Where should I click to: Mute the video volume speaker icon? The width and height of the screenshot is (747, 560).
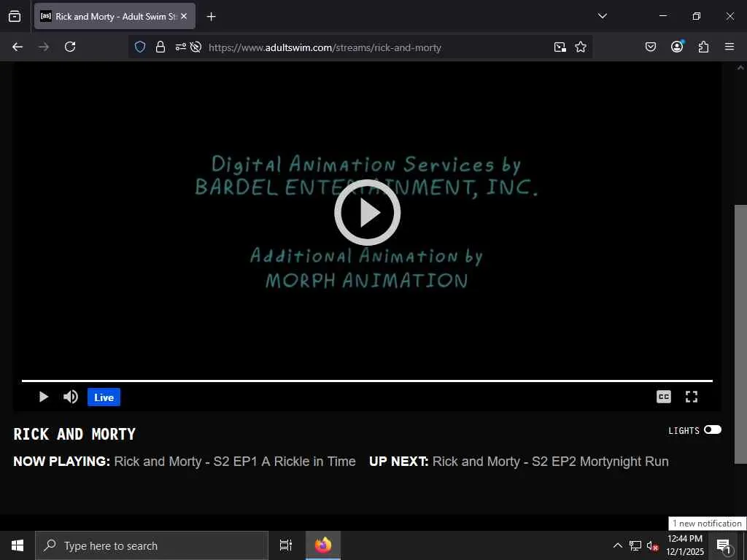point(71,397)
